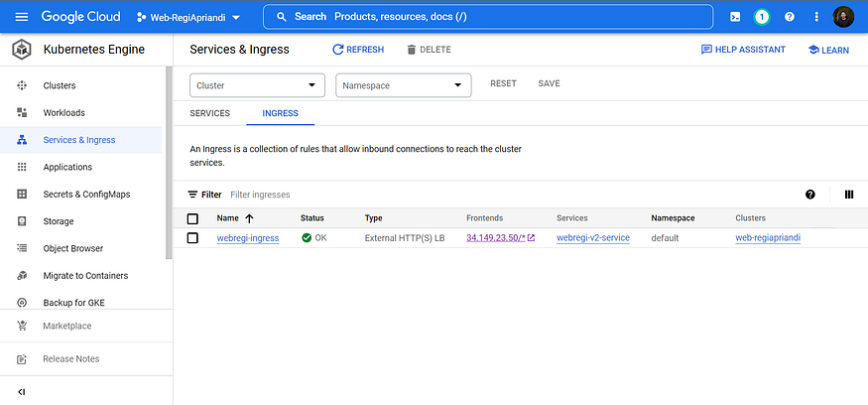
Task: Open the hamburger navigation menu
Action: point(22,17)
